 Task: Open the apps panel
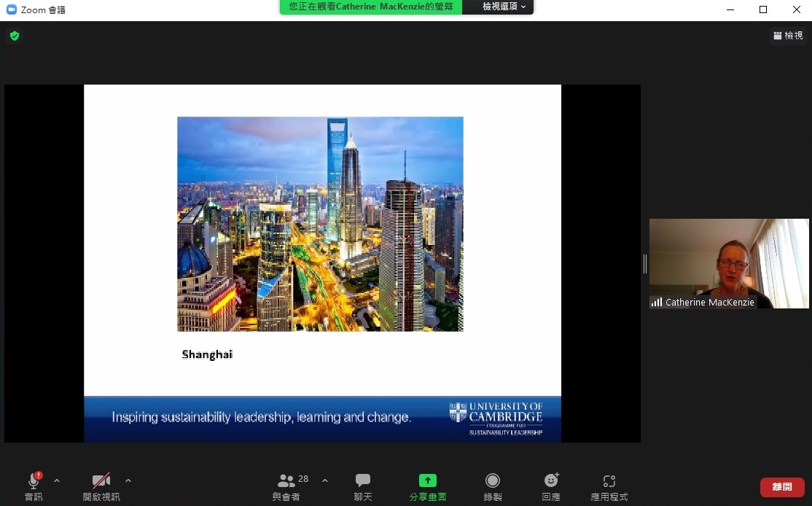coord(609,481)
